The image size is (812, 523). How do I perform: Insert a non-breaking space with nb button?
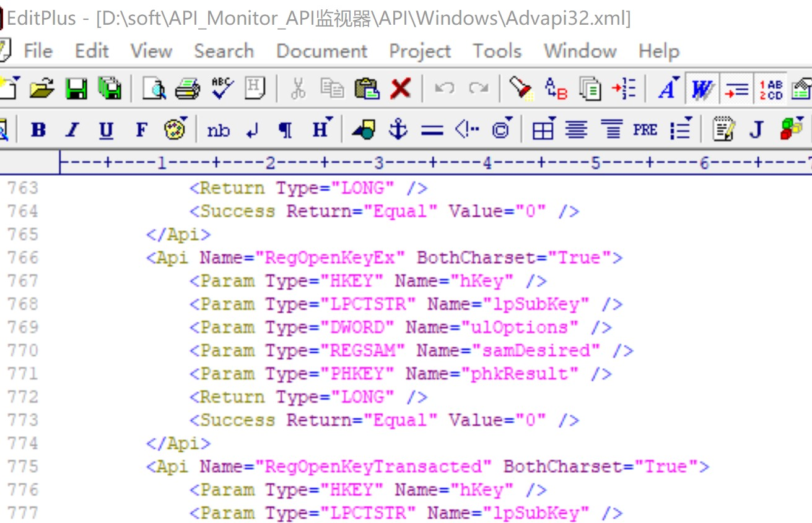click(220, 129)
